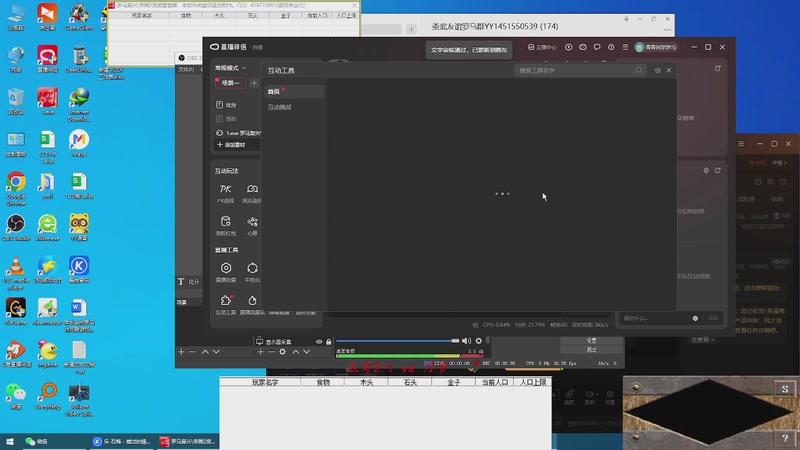Remove selected OBS source with minus
This screenshot has width=800, height=450.
coord(271,352)
